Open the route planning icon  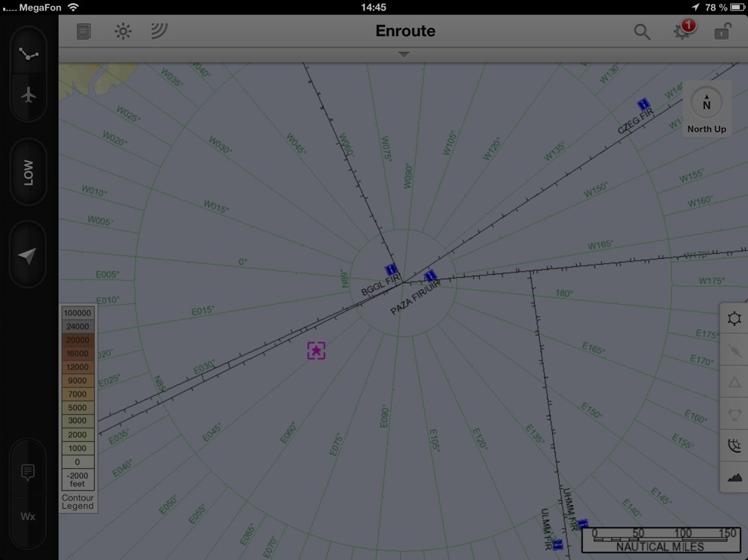click(29, 54)
